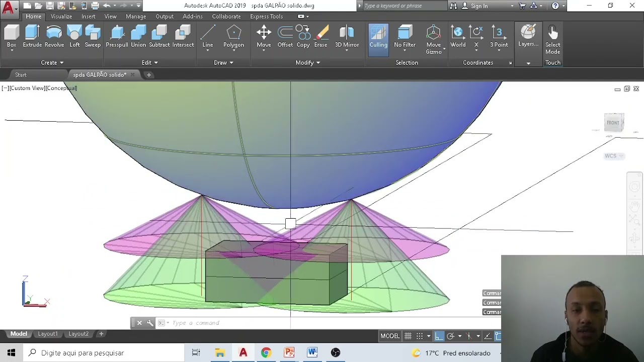The width and height of the screenshot is (644, 362).
Task: Switch to the Layout1 tab
Action: click(x=48, y=334)
